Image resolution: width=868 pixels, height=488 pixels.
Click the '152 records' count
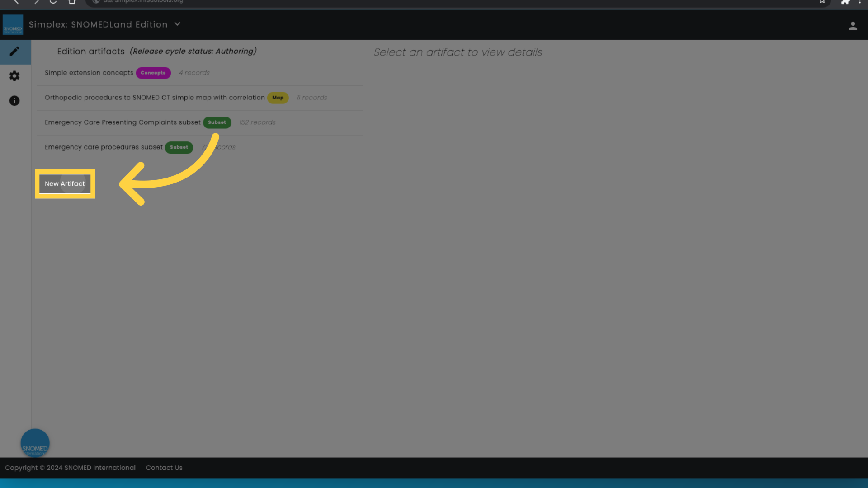pos(257,122)
